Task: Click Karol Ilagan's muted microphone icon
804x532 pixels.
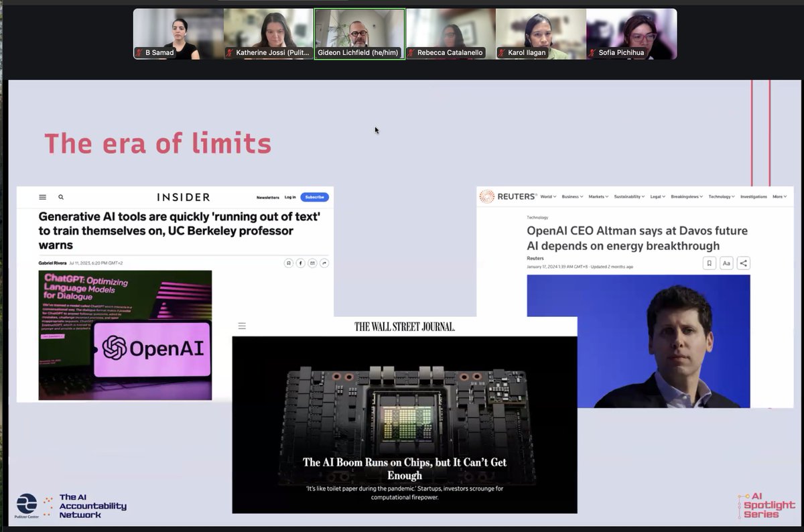Action: (x=503, y=52)
